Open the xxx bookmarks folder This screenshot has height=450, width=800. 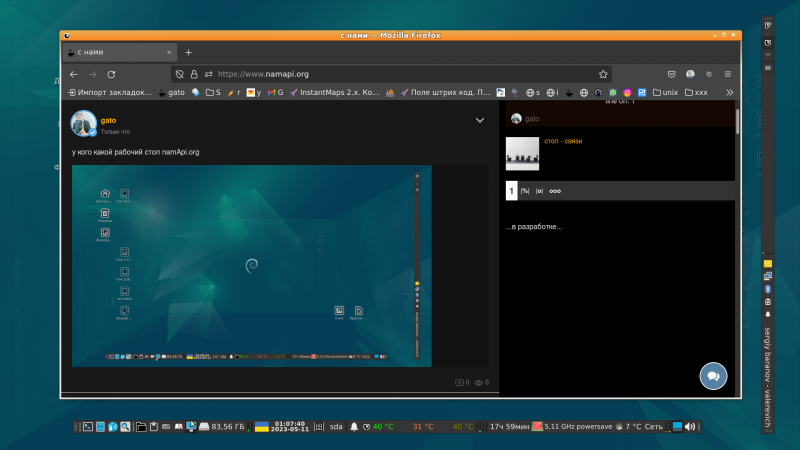695,92
